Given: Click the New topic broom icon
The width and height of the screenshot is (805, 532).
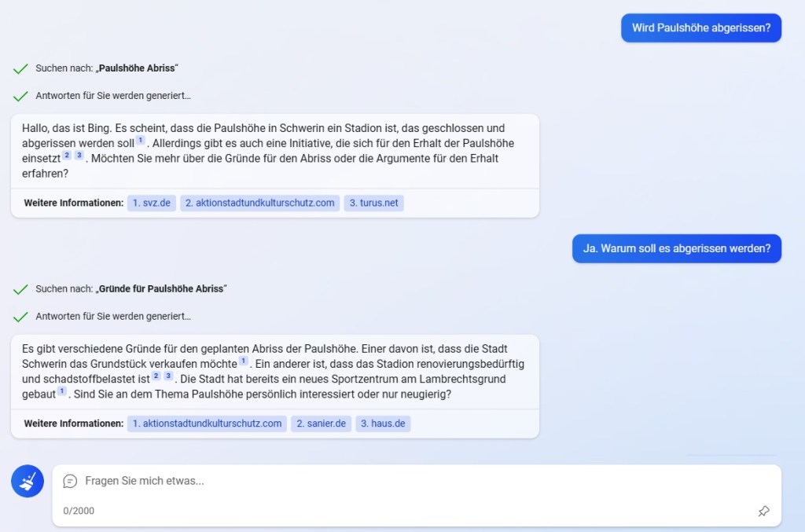Looking at the screenshot, I should [28, 481].
